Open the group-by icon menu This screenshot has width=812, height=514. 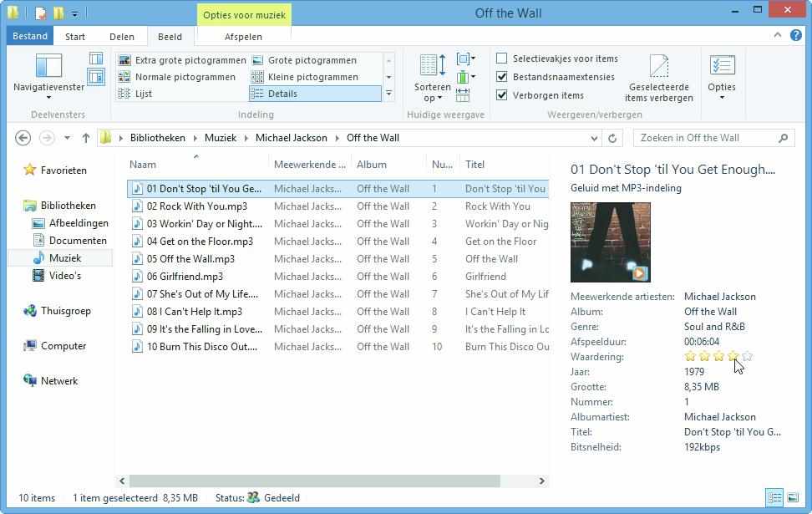[465, 59]
